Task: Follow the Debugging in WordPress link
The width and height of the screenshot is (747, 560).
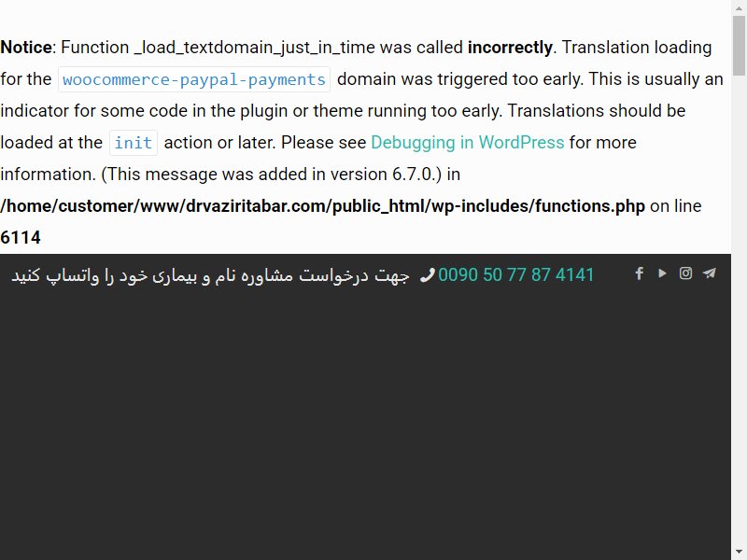Action: coord(468,143)
